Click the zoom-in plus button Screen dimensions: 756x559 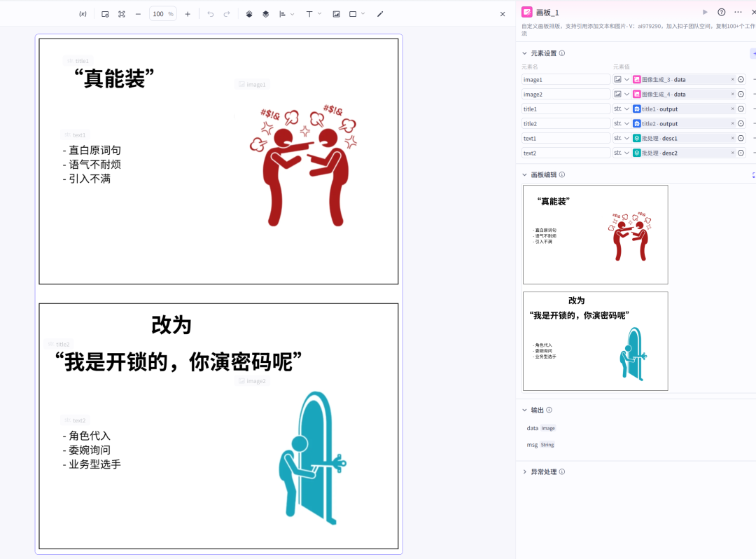[188, 13]
